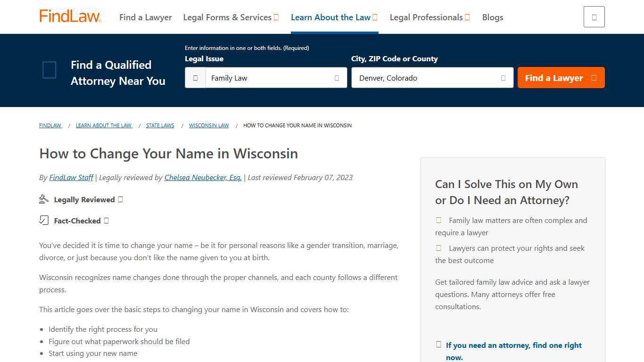Clear Denver, Colorado using the field icon
Viewport: 644px width, 362px height.
tap(503, 78)
